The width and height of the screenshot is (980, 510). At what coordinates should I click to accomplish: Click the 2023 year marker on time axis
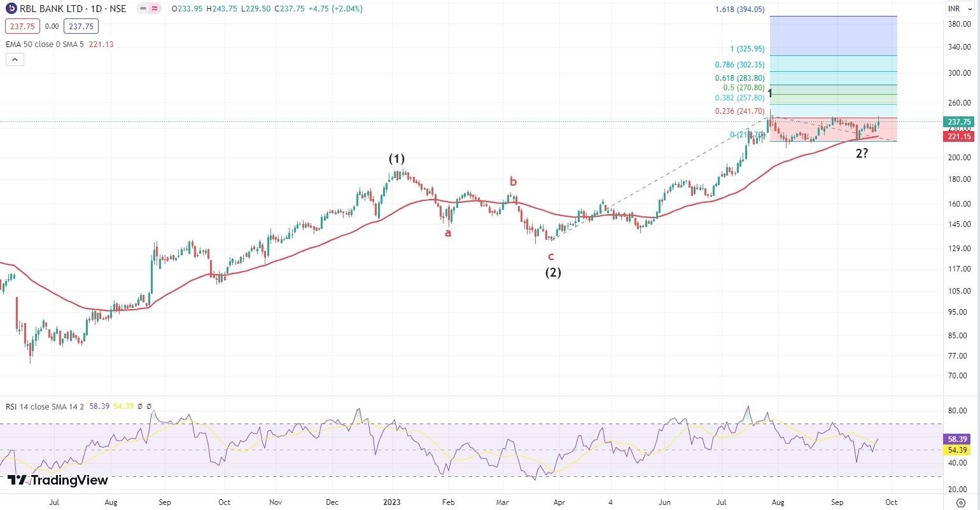tap(393, 502)
